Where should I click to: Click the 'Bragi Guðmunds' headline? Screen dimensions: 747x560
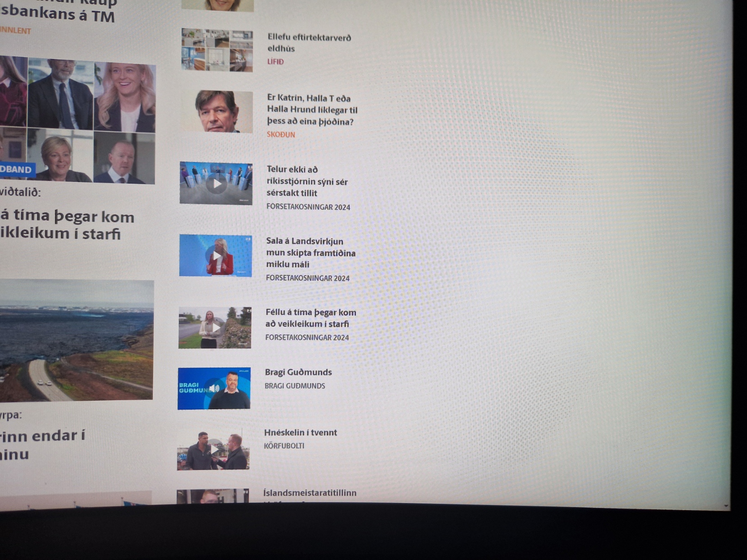pos(298,372)
